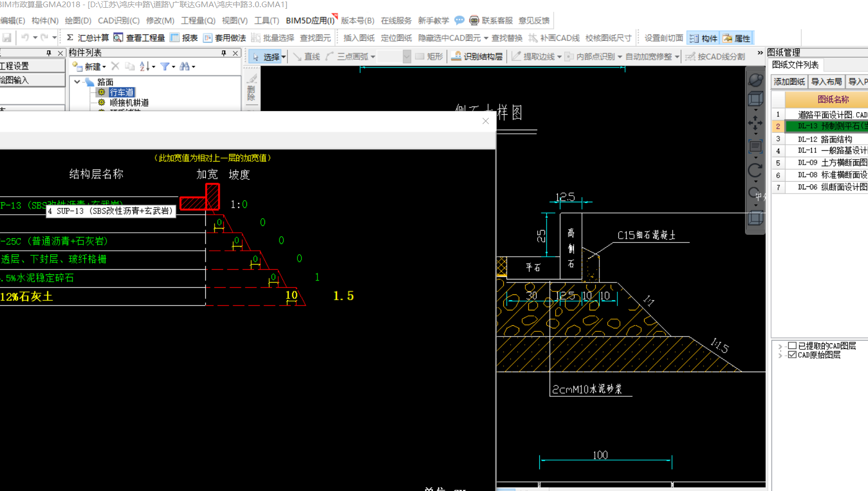Open the 构件(N) menu

click(45, 21)
